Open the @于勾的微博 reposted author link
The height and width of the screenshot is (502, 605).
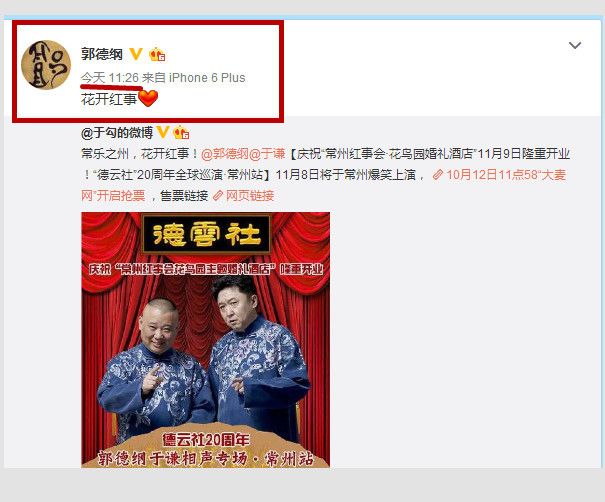pyautogui.click(x=117, y=132)
